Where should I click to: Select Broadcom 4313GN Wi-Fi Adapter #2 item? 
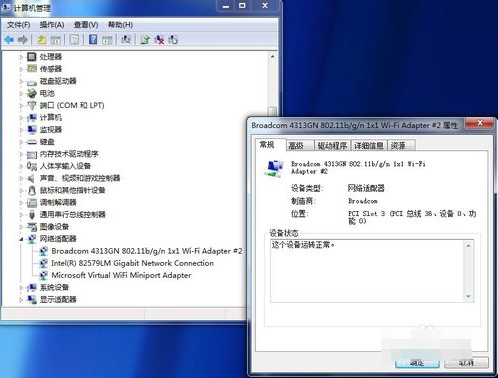[147, 251]
